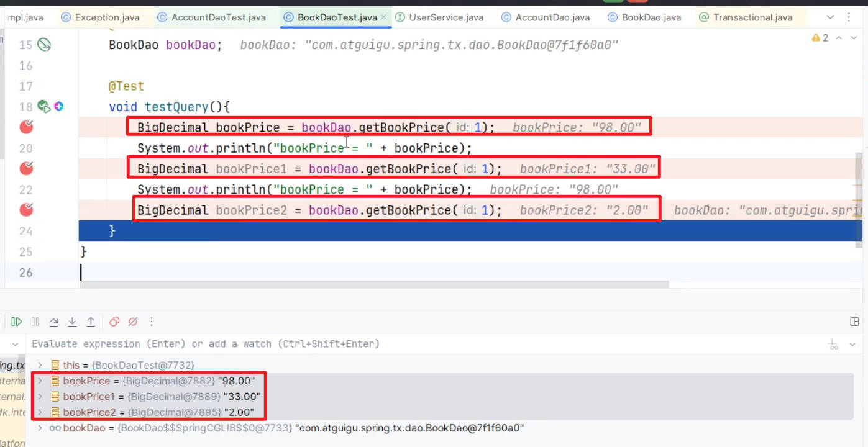Viewport: 868px width, 447px height.
Task: Click the gutter icon on line 15
Action: click(44, 45)
